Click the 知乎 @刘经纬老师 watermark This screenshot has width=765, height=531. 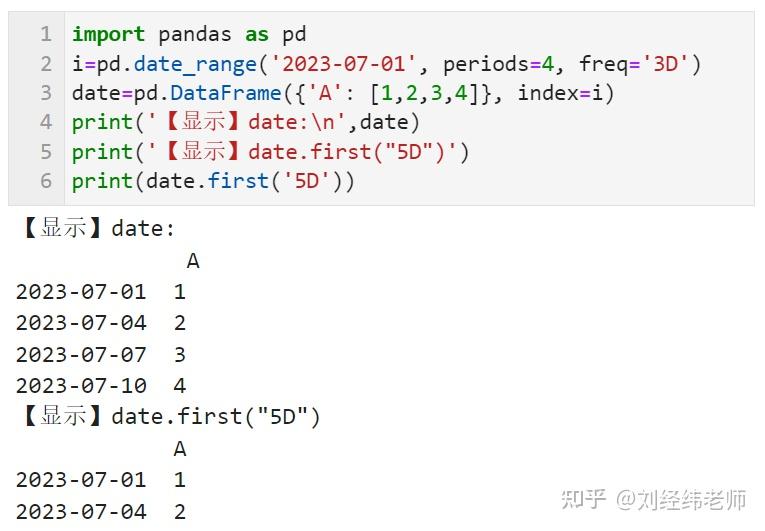(x=654, y=500)
